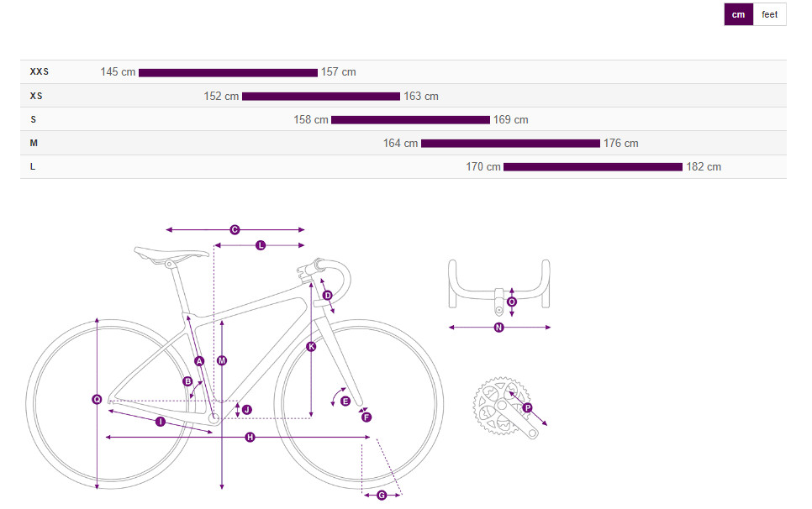
Task: Select the H wheelbase marker
Action: (x=250, y=438)
